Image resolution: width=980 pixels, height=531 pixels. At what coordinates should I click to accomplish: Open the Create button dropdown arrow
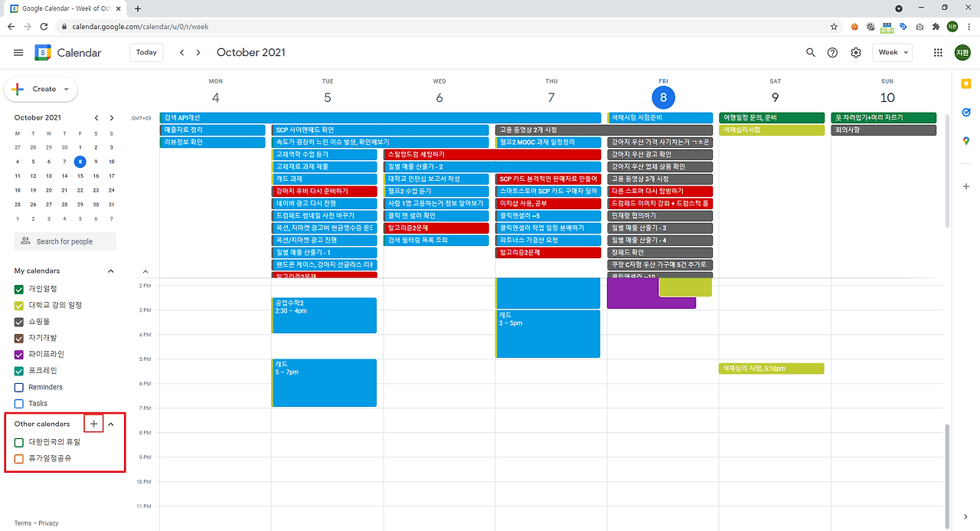[x=67, y=90]
